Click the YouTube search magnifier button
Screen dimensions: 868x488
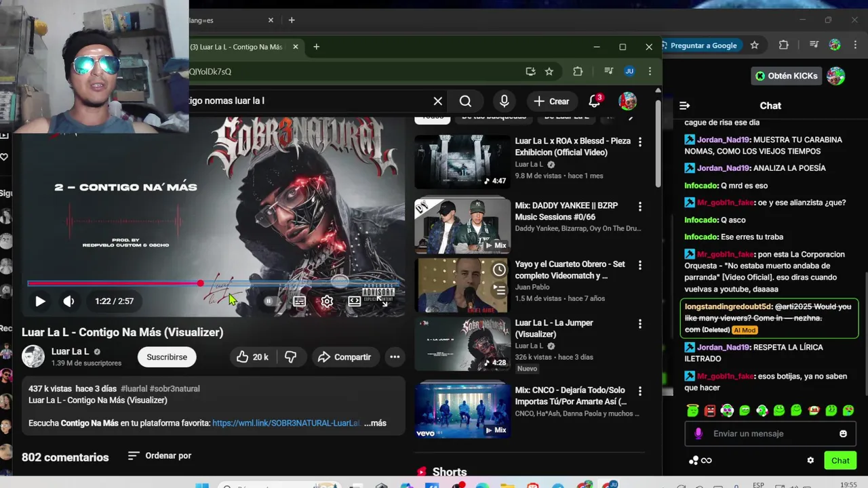465,101
